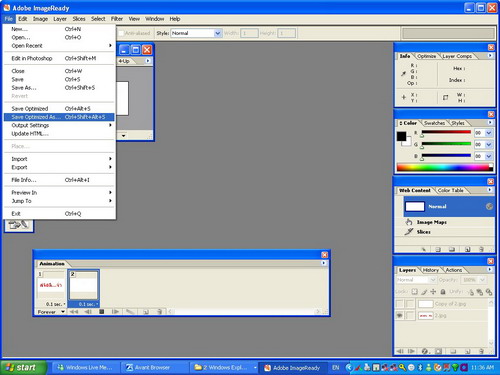Duplicate the current animation frame
The width and height of the screenshot is (500, 375).
tap(146, 312)
